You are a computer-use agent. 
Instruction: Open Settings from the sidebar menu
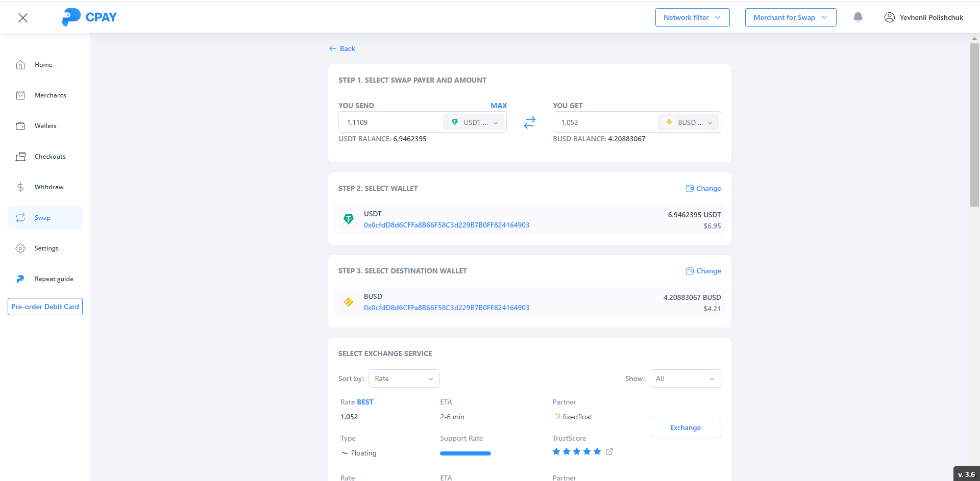46,248
